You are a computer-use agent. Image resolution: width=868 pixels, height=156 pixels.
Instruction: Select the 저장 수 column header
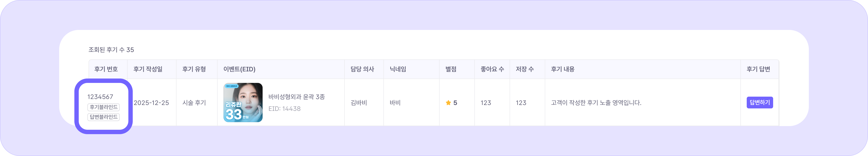525,69
